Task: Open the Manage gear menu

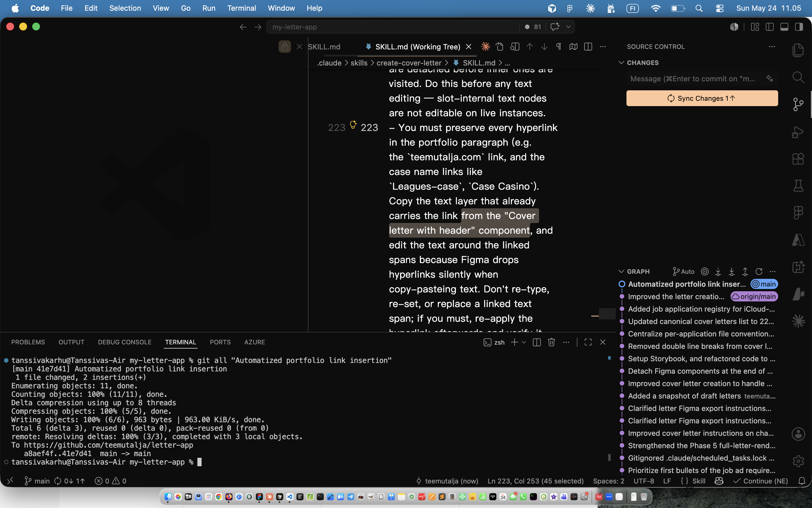Action: (798, 461)
